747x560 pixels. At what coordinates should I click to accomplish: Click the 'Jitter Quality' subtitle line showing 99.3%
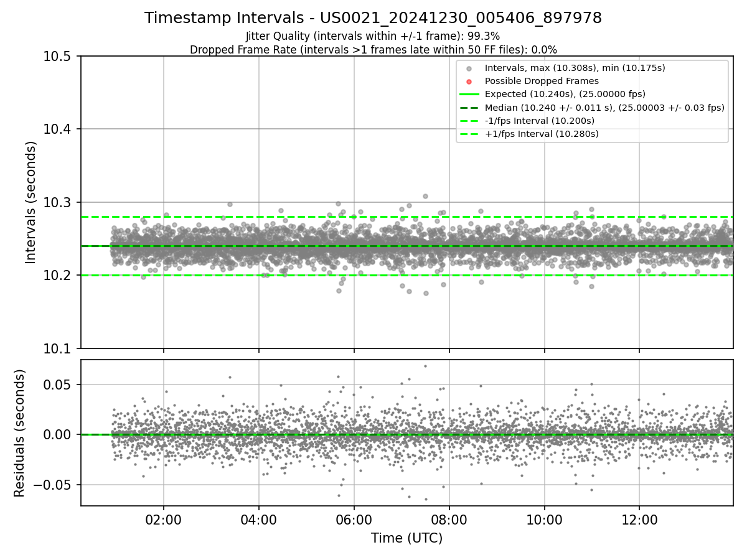pyautogui.click(x=373, y=36)
